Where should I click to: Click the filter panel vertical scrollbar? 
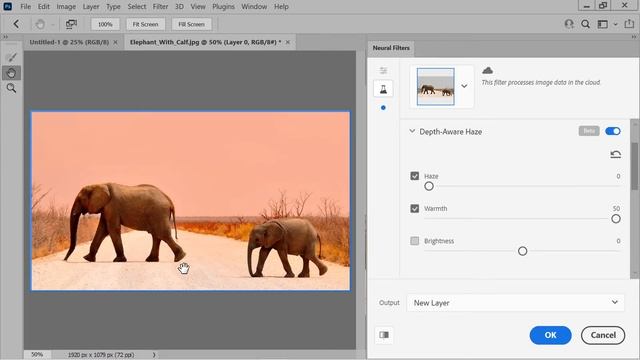[634, 166]
